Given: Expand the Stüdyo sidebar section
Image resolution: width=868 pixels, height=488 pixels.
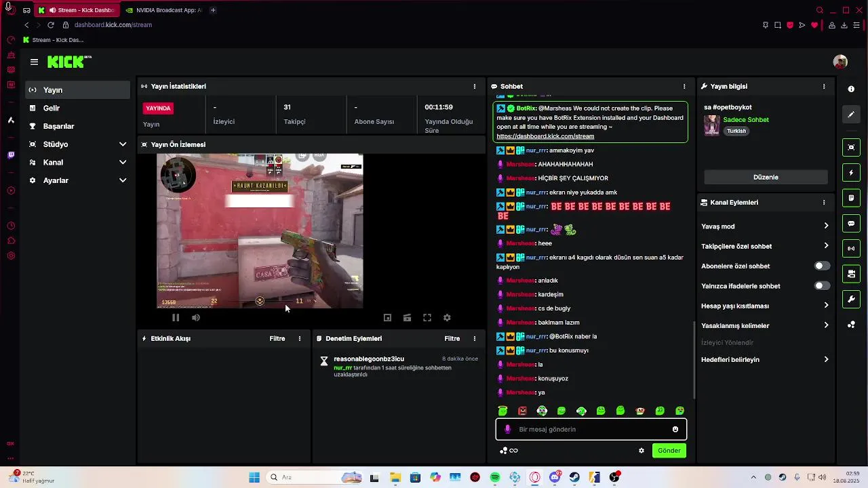Looking at the screenshot, I should 78,144.
